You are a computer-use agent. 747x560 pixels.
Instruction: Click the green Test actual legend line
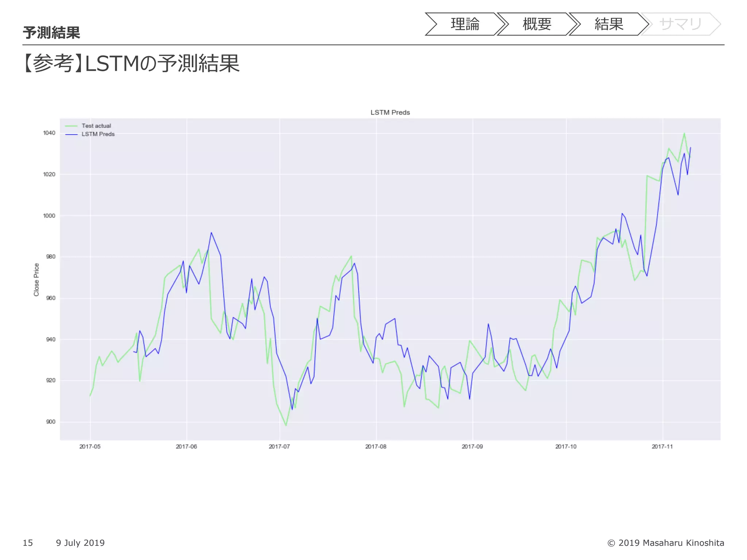coord(71,126)
